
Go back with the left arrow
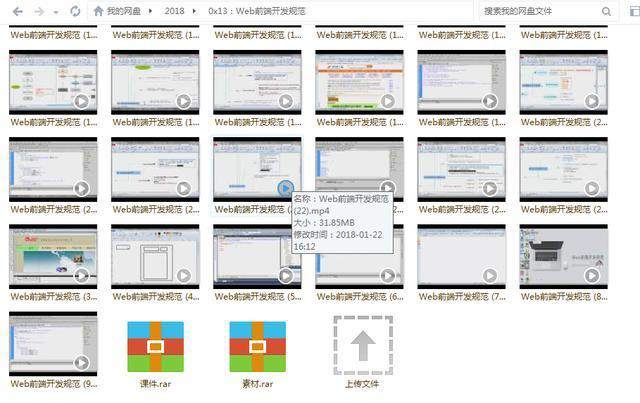coord(18,11)
